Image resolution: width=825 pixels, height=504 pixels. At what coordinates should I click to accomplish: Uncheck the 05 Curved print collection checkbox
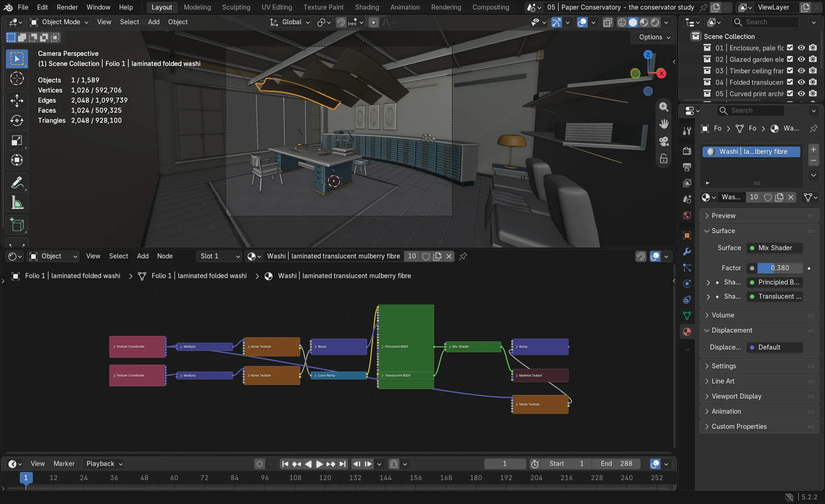[790, 93]
